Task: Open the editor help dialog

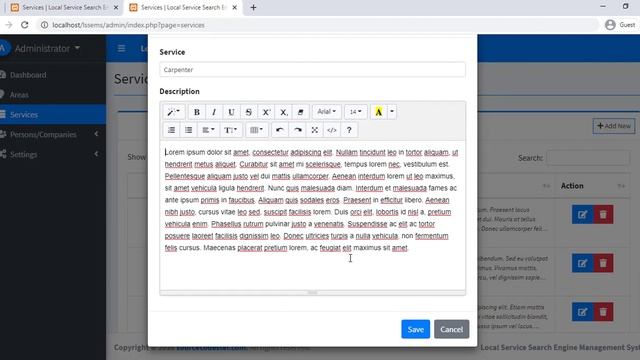Action: click(349, 130)
